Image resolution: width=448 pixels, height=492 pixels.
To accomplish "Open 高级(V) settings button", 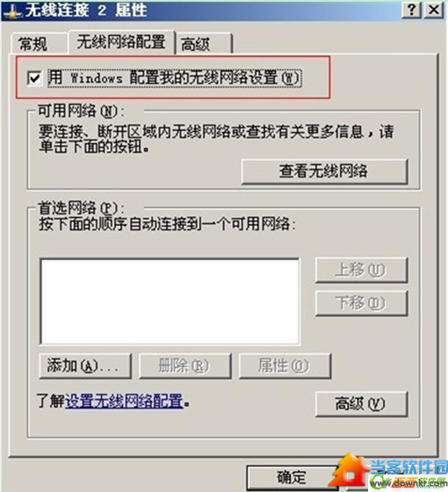I will [361, 403].
